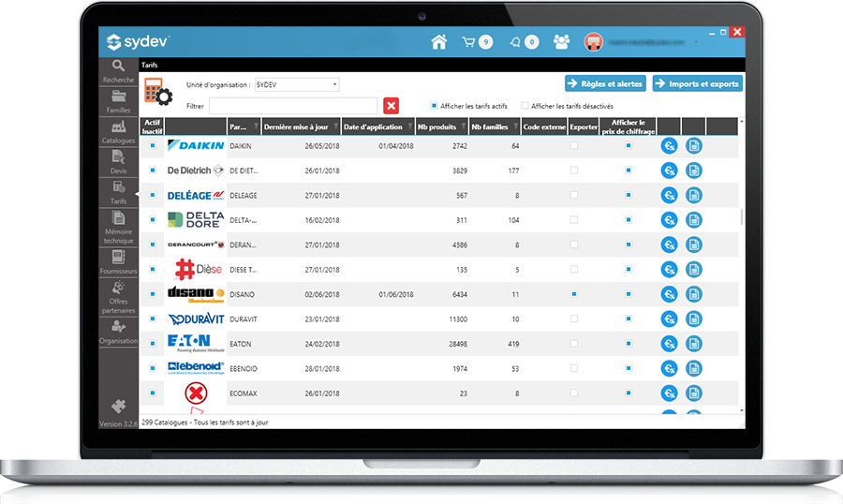The height and width of the screenshot is (504, 843).
Task: Open the Par... column filter
Action: click(x=256, y=126)
